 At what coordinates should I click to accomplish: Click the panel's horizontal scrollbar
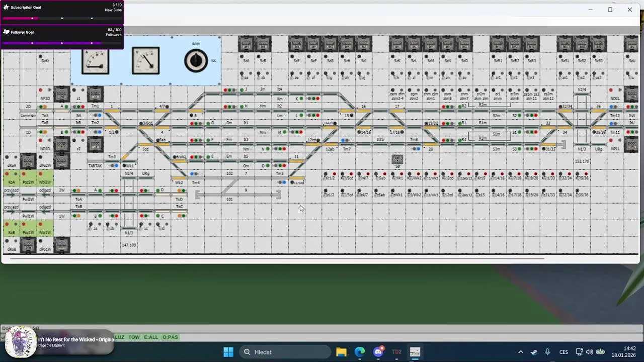(x=277, y=258)
